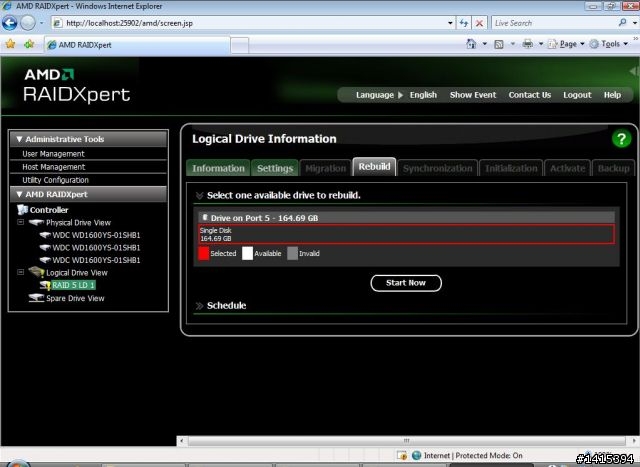Click the Activate tab
The image size is (640, 467).
567,168
